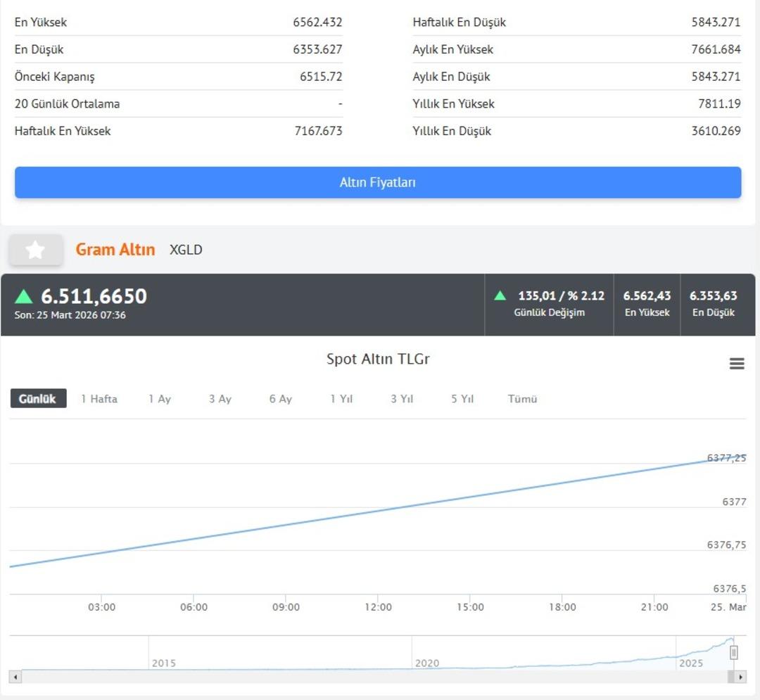Select the 3 Ay time range
Image resolution: width=760 pixels, height=700 pixels.
click(x=220, y=399)
